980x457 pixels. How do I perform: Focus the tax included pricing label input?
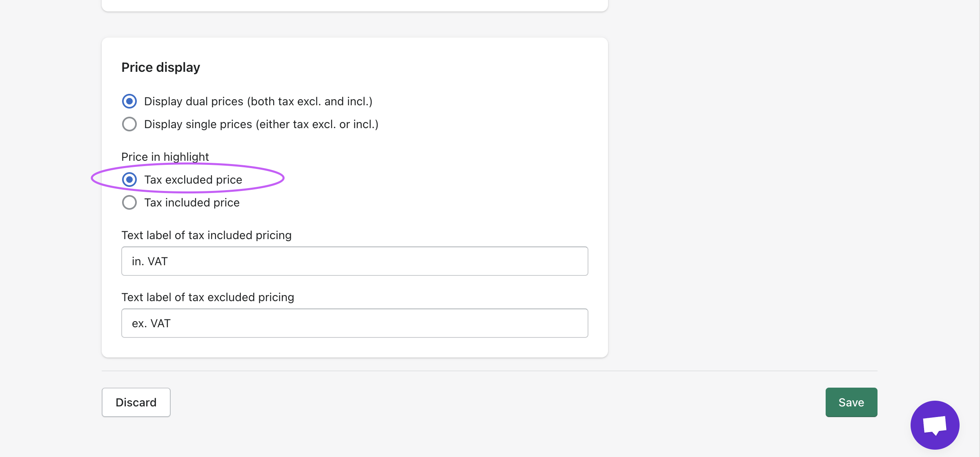354,261
